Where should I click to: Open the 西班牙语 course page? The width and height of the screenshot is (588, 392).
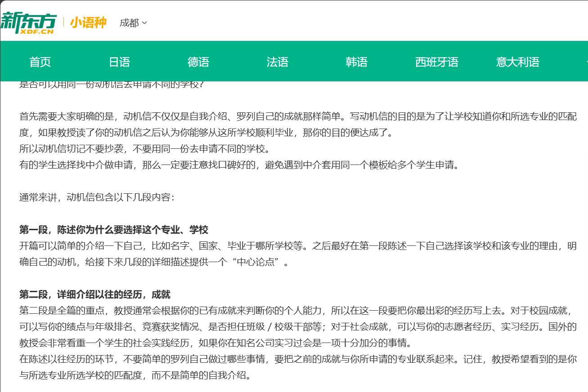tap(437, 62)
